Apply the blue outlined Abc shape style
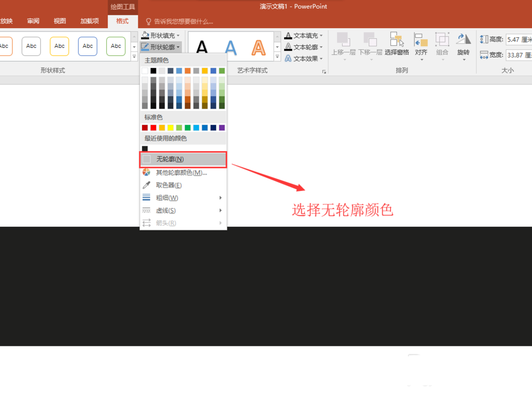This screenshot has height=398, width=532. [88, 46]
